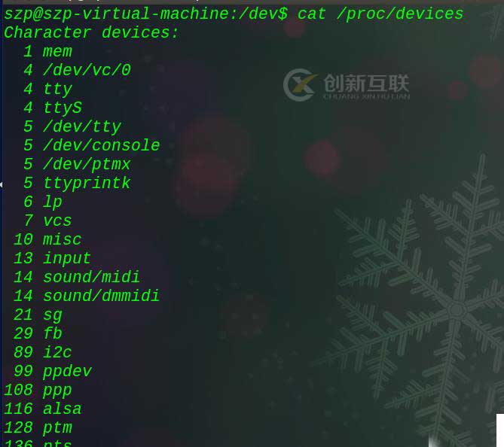
Task: Click the '29 fb' device entry
Action: [38, 333]
